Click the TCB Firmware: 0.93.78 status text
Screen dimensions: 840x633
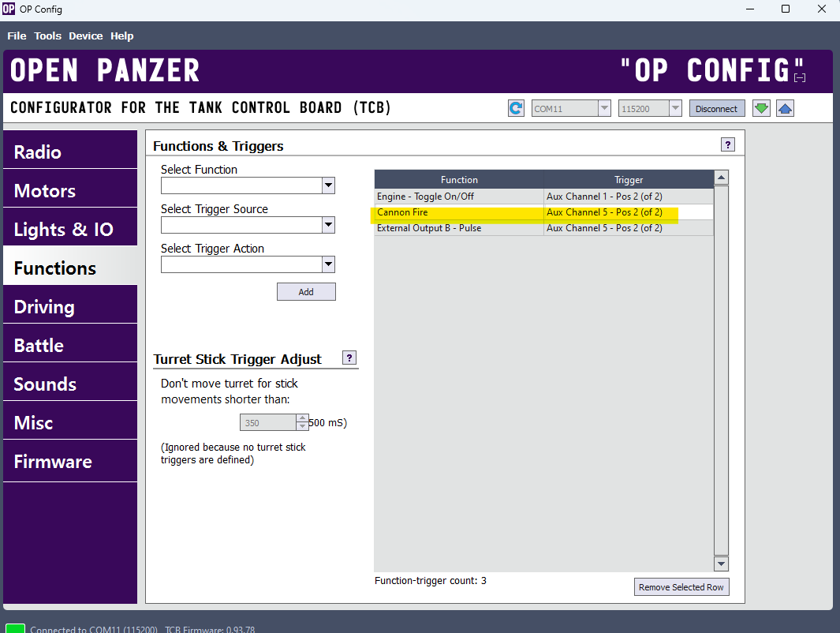click(x=210, y=629)
